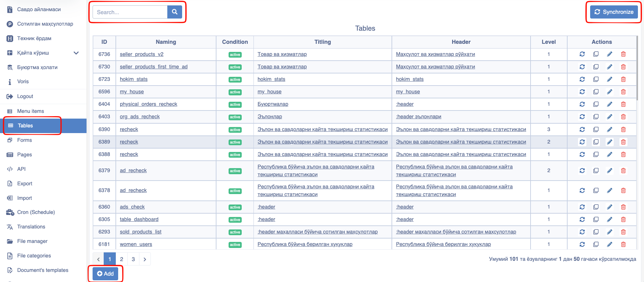Click the search magnifier button
The image size is (644, 282).
pos(174,12)
